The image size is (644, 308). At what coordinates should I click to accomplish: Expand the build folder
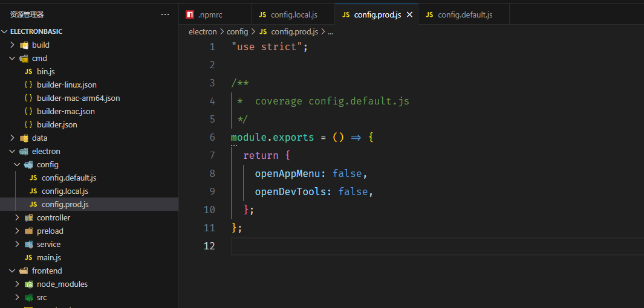[x=12, y=45]
